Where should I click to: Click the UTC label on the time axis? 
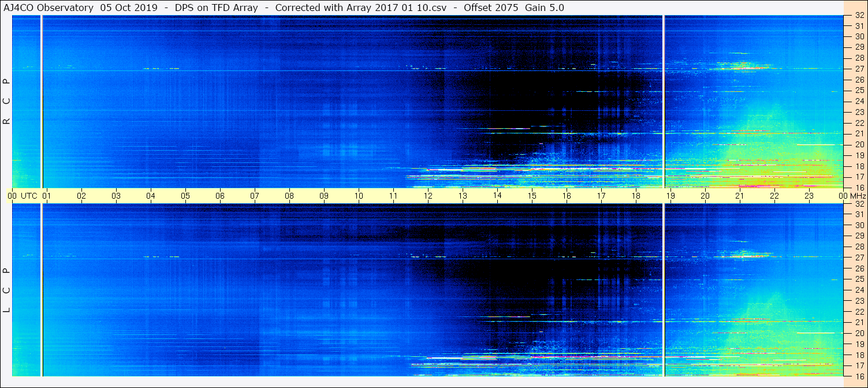click(x=29, y=196)
